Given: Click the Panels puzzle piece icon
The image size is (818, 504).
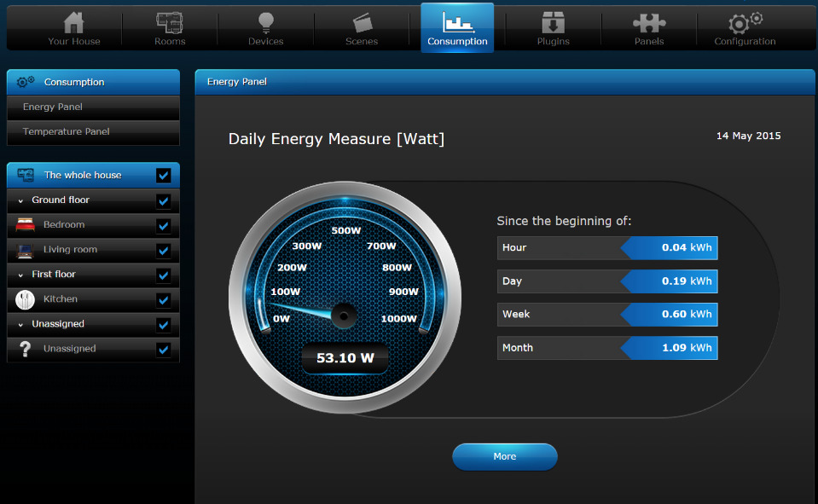Looking at the screenshot, I should click(x=649, y=23).
